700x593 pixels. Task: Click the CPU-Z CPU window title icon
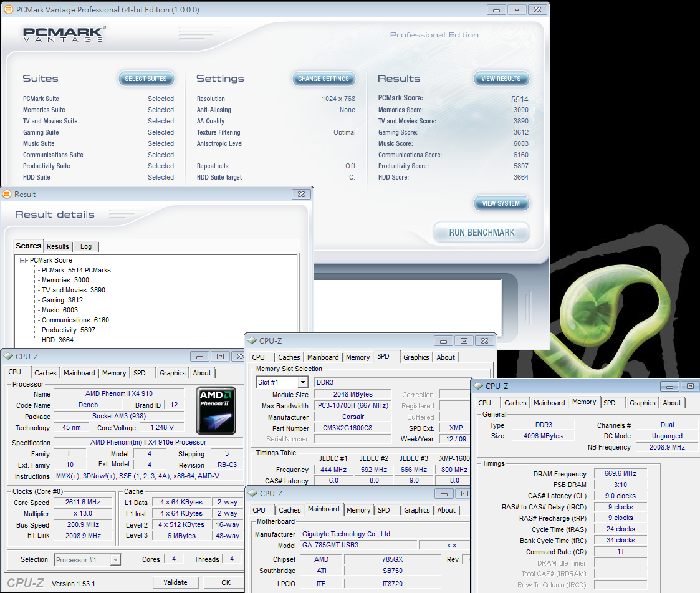tap(9, 356)
